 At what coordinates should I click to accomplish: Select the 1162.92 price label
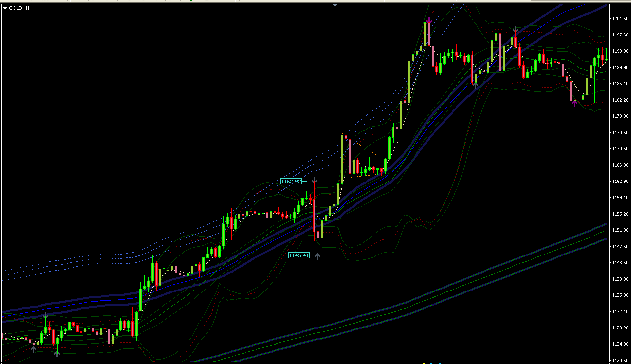point(291,181)
